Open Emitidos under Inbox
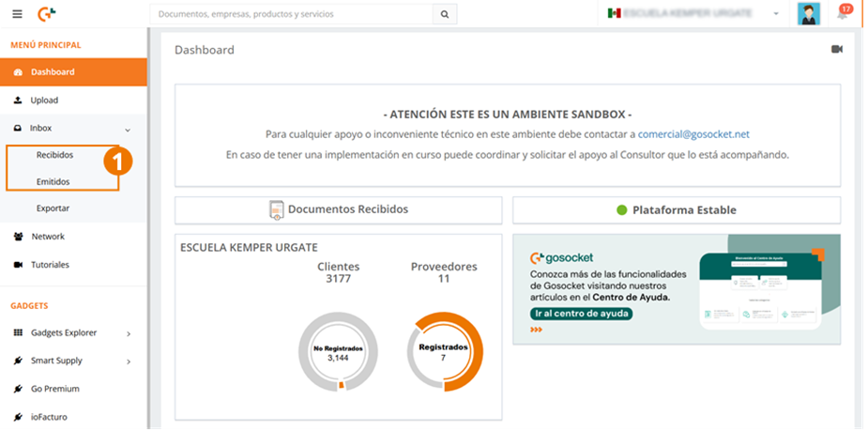Image resolution: width=868 pixels, height=431 pixels. pyautogui.click(x=53, y=182)
